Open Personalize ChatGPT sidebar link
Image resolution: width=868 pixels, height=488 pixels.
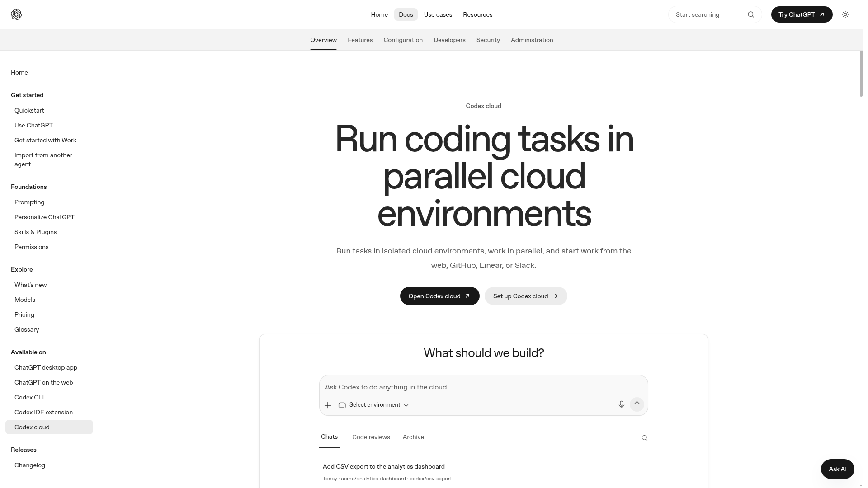click(x=44, y=217)
